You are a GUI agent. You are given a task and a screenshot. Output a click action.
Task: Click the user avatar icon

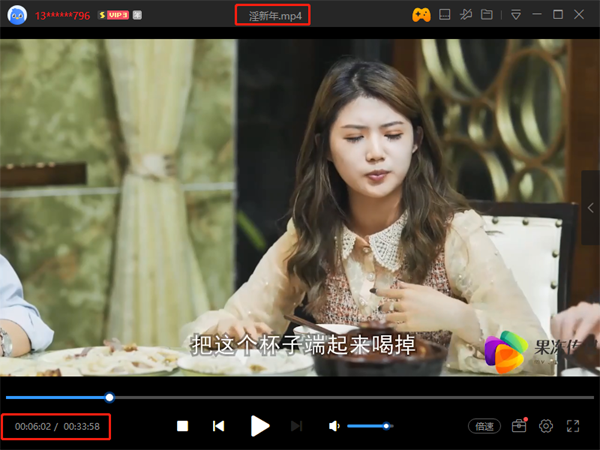click(x=16, y=15)
